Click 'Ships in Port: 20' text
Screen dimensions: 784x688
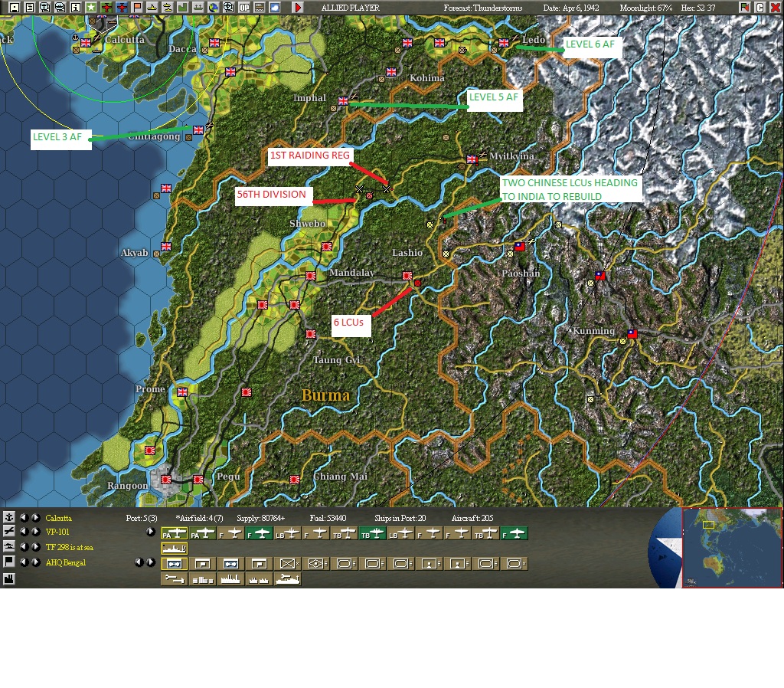point(400,519)
